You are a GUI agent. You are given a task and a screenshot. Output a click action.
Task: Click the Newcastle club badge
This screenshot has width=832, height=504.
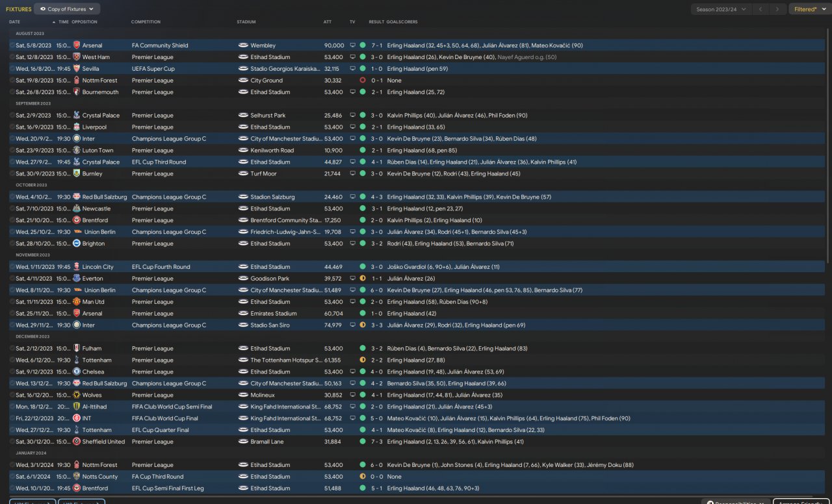pyautogui.click(x=77, y=209)
